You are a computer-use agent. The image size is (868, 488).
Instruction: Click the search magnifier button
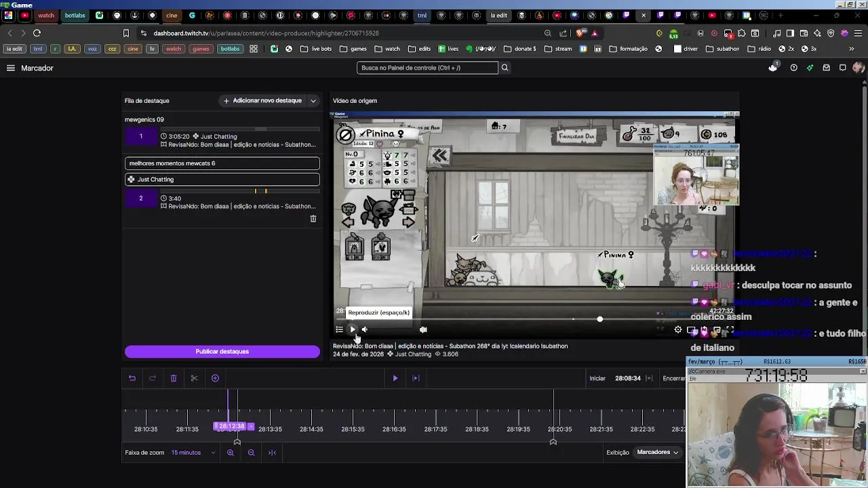pos(505,68)
